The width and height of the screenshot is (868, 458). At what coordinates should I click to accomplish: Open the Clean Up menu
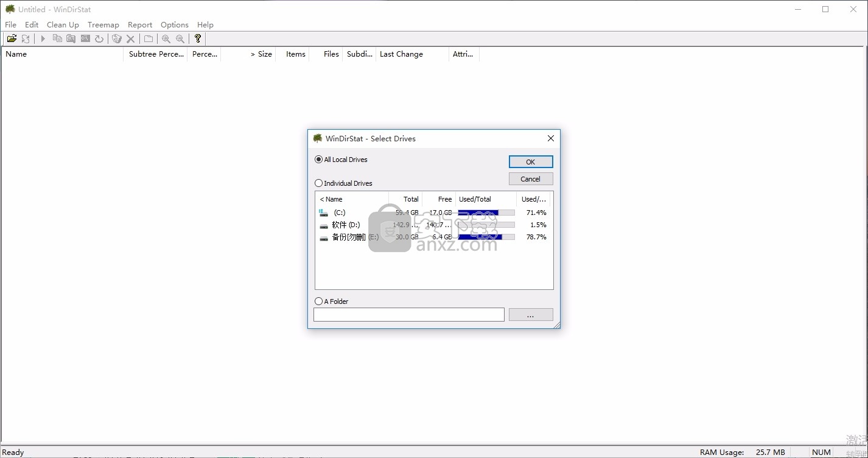pyautogui.click(x=63, y=25)
